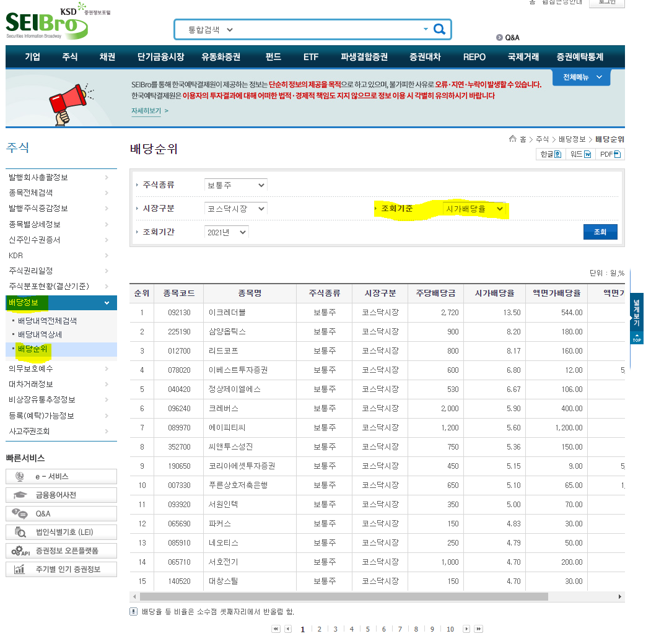The width and height of the screenshot is (651, 644).
Task: Open 배당내역전체검색 submenu
Action: (47, 321)
